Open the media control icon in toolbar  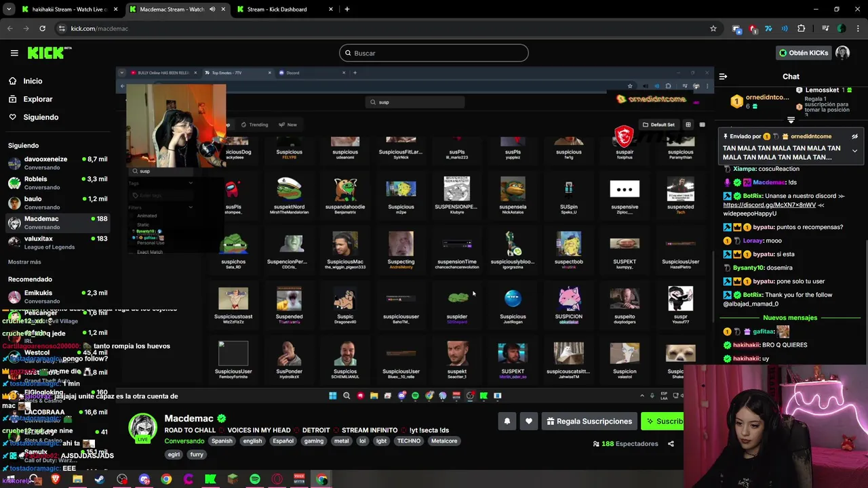(x=825, y=28)
